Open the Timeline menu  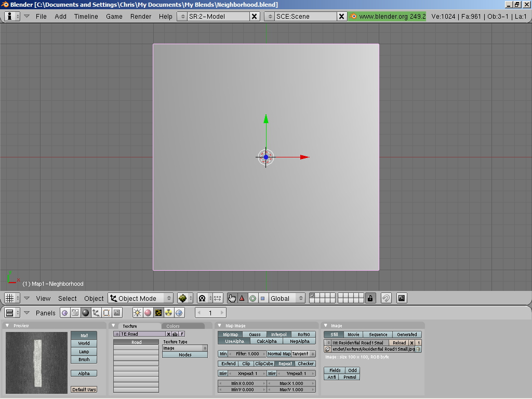pos(86,16)
